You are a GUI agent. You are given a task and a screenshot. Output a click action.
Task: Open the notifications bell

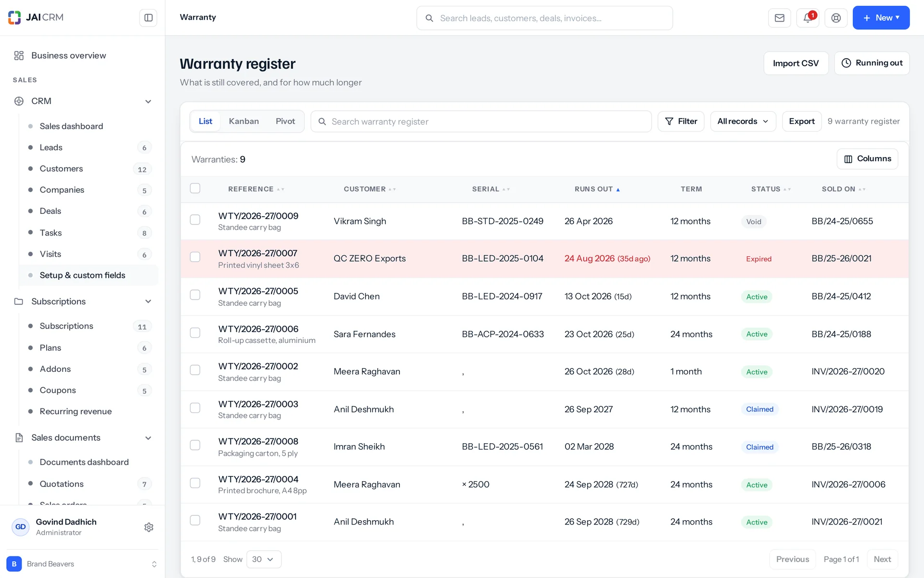808,18
